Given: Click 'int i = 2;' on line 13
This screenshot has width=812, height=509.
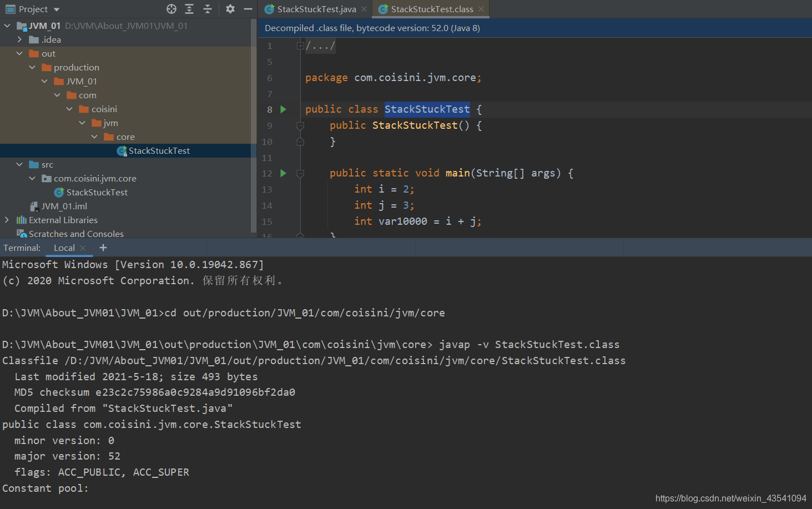Looking at the screenshot, I should coord(384,189).
